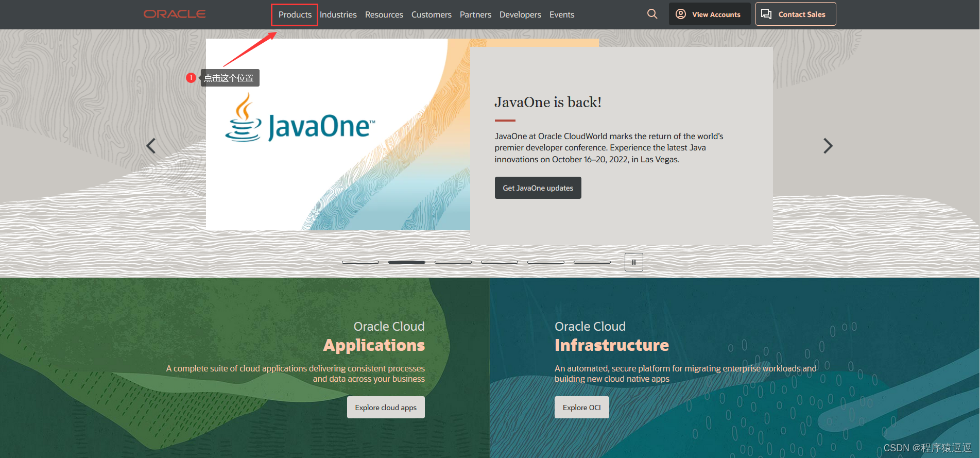Screen dimensions: 980x458
Task: Click the Contact Sales button
Action: [796, 14]
